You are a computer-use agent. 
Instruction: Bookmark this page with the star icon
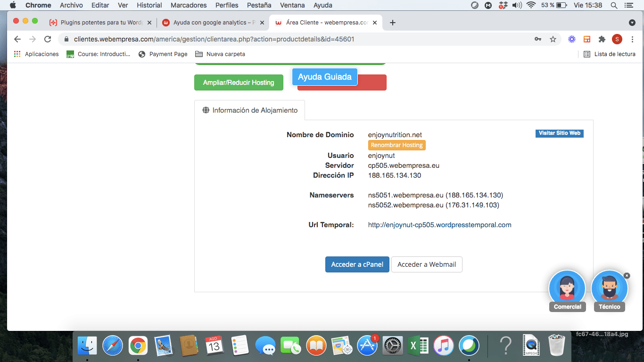[553, 39]
